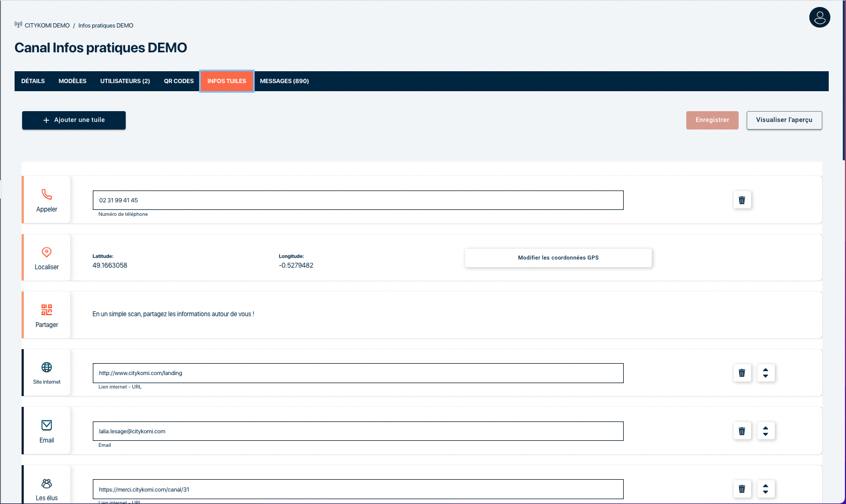This screenshot has height=504, width=846.
Task: Select the Site internet globe tile
Action: point(47,373)
